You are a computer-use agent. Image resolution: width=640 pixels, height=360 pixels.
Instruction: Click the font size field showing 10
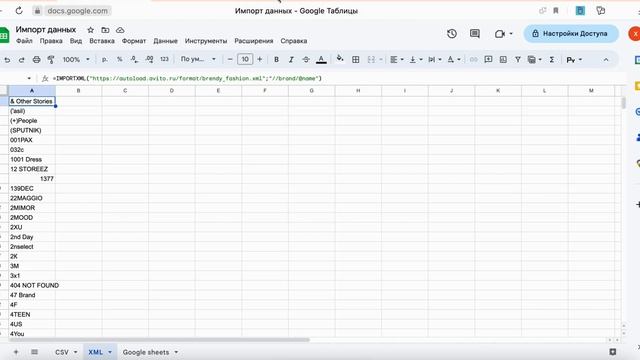coord(245,60)
